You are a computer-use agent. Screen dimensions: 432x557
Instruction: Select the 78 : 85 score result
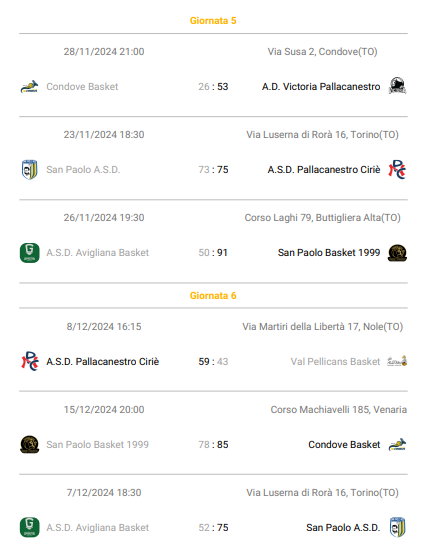[x=213, y=445]
